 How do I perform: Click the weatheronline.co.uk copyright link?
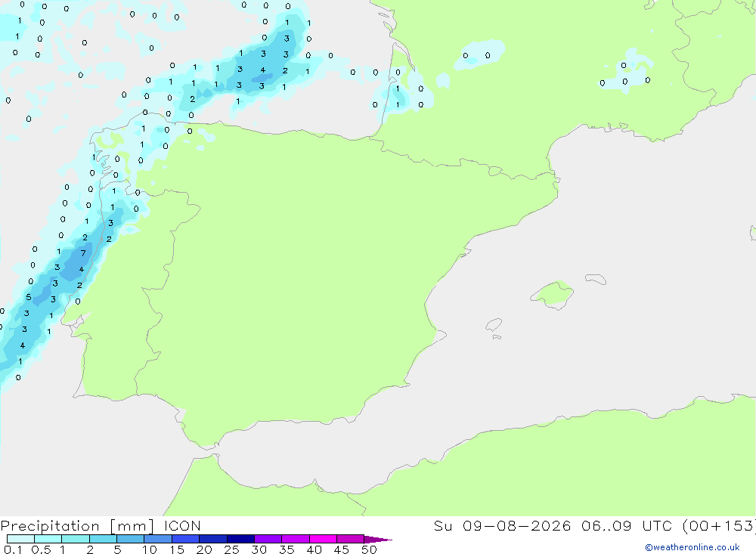pyautogui.click(x=692, y=547)
